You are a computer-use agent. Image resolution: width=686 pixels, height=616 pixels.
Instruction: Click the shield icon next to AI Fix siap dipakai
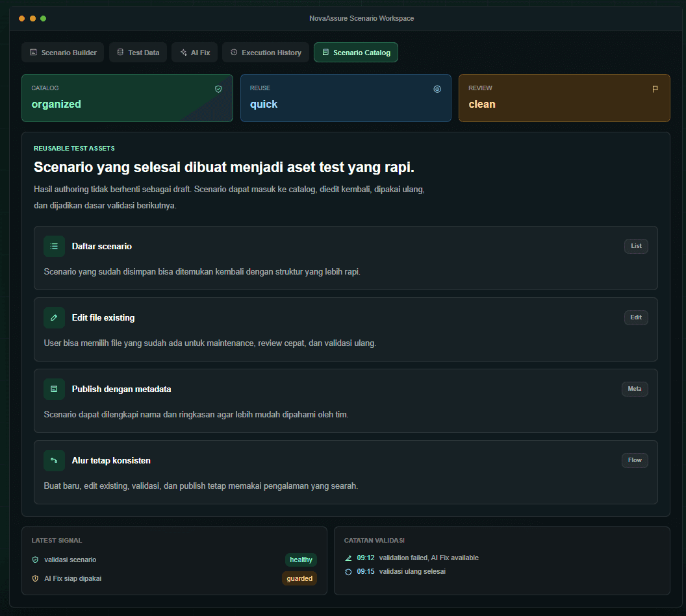(x=36, y=578)
